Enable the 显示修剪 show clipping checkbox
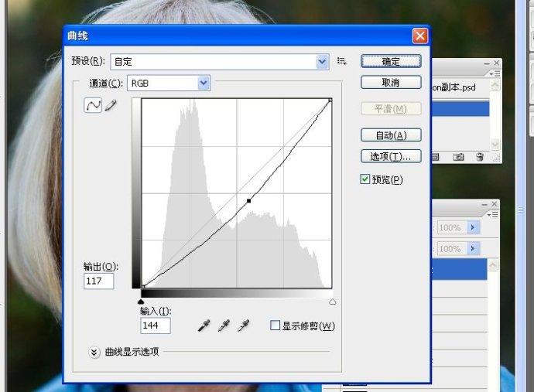Screen dimensions: 534x392 [275, 326]
